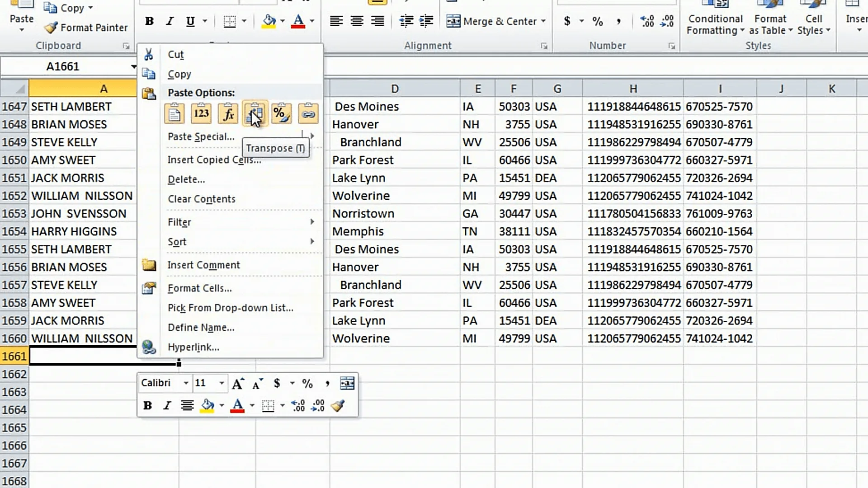Open Clipboard dialog launcher
The image size is (868, 488).
[x=126, y=46]
